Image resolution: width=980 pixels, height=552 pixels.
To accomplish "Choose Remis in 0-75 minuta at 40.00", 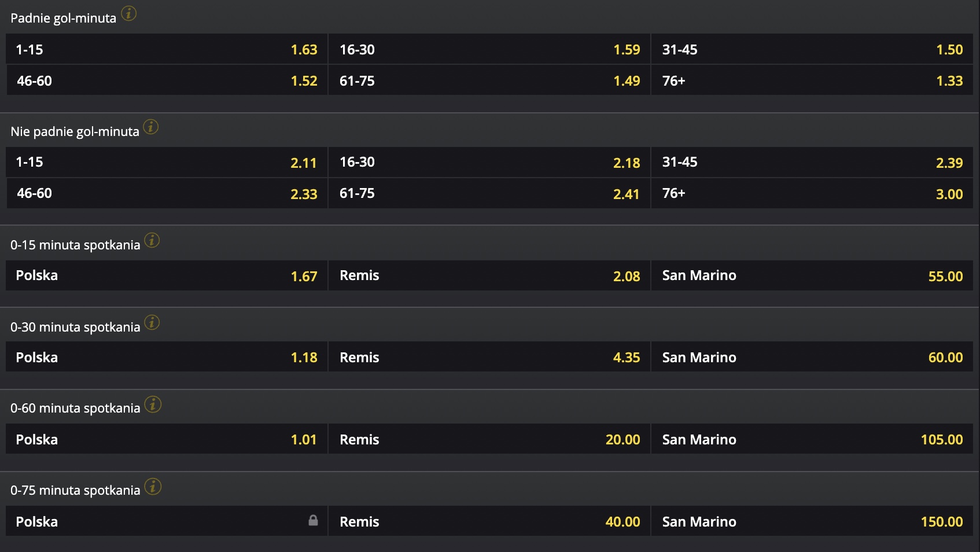I will [x=489, y=521].
